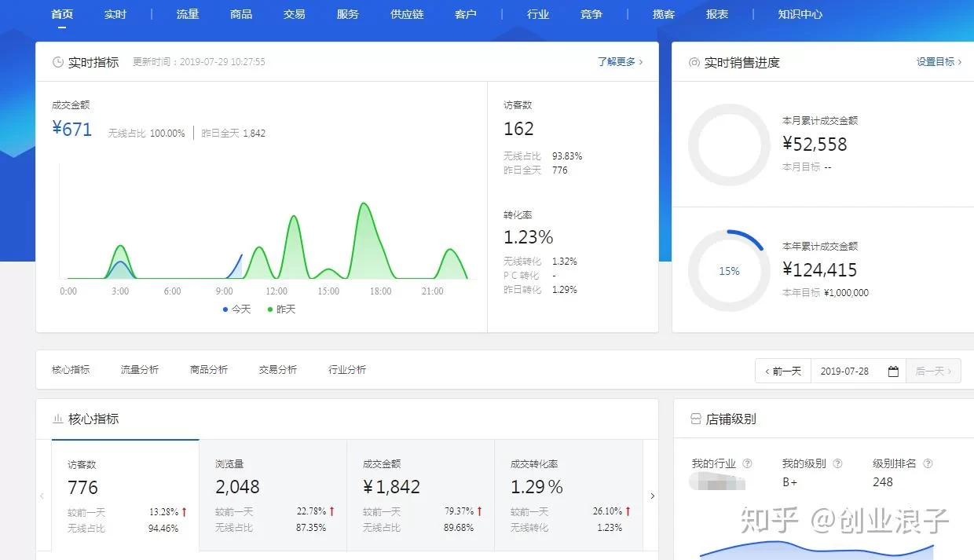This screenshot has height=560, width=974.
Task: Click the 店铺级别 shop icon
Action: 695,419
